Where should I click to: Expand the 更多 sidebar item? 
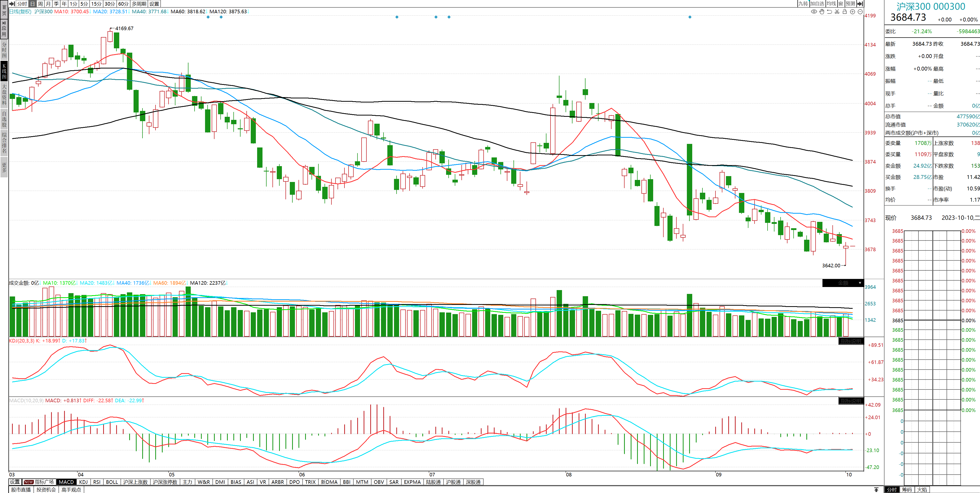pos(4,167)
